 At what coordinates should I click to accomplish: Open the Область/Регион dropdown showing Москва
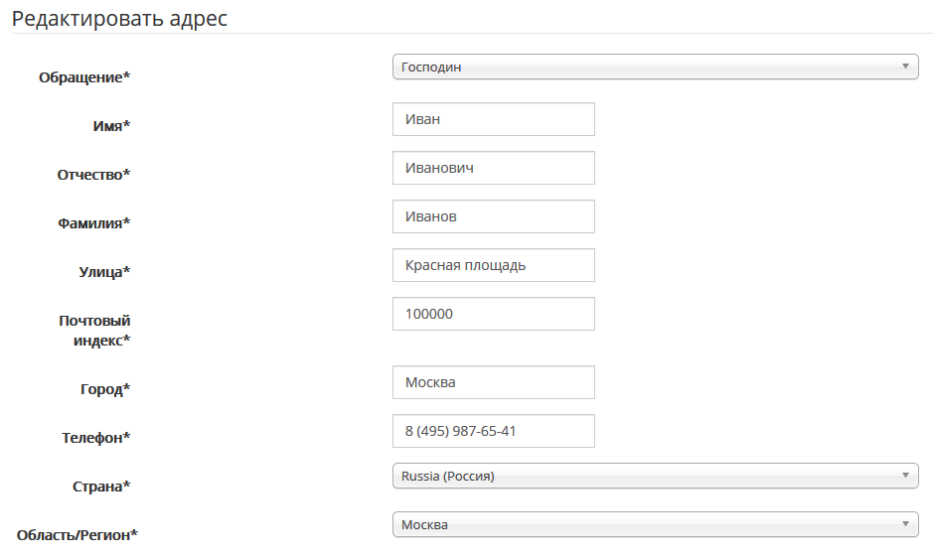pos(655,525)
